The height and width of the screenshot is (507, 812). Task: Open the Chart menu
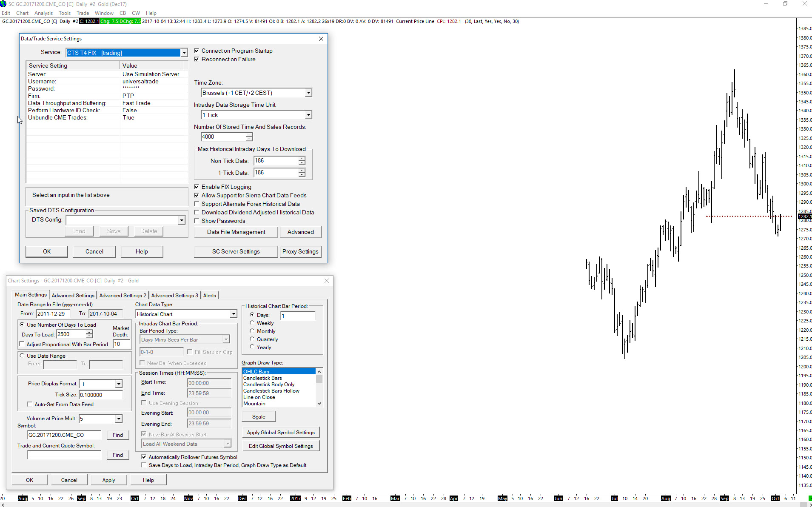(x=22, y=13)
